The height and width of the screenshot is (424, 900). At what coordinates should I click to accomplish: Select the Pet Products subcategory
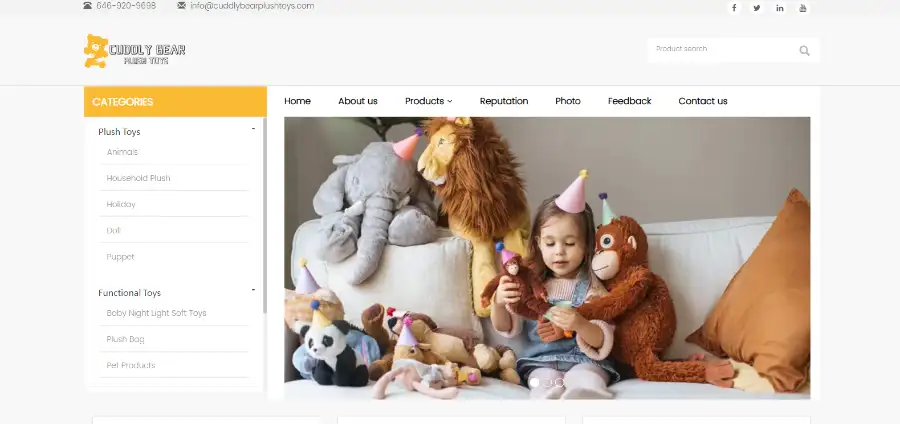131,365
